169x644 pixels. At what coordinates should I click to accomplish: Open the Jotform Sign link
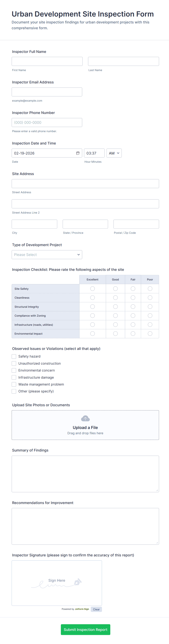[x=82, y=609]
